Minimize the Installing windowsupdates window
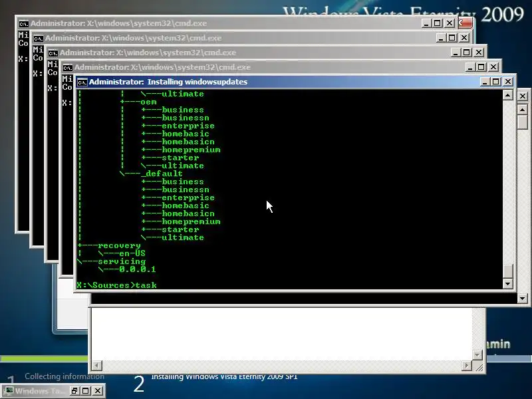 pos(485,82)
